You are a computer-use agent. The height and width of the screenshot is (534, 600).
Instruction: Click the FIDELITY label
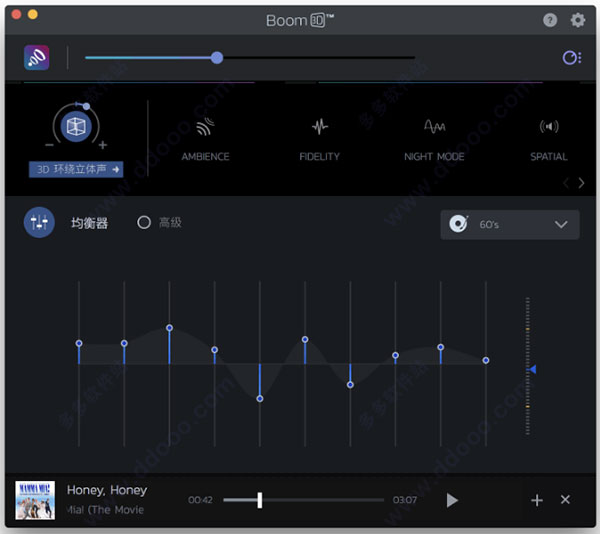[x=320, y=156]
